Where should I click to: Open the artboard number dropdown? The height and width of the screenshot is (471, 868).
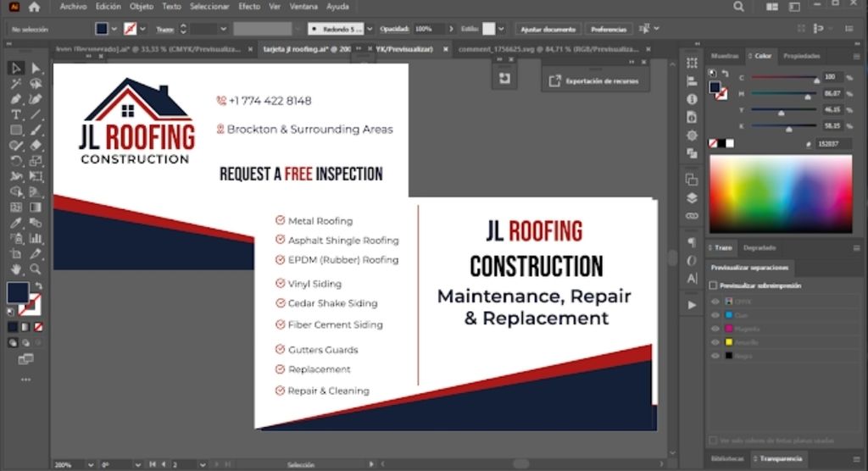pos(203,465)
